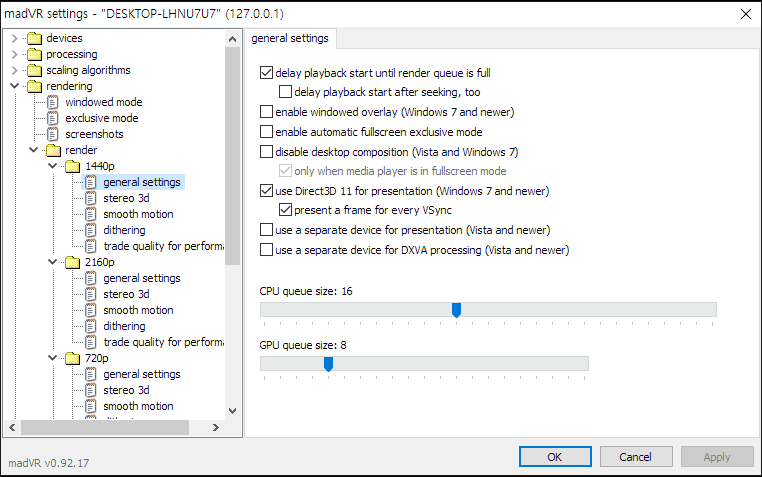Click the 2160p folder icon
Screen dimensions: 762x477
pos(73,262)
